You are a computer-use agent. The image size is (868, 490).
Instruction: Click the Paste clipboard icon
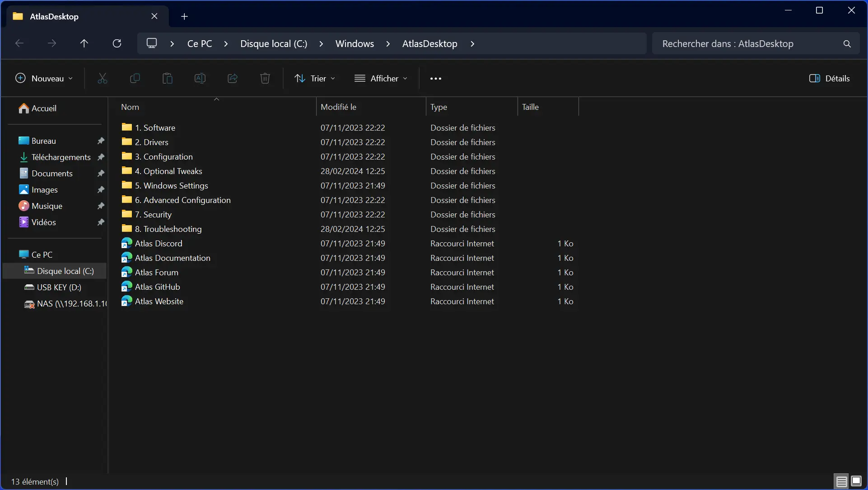point(167,79)
